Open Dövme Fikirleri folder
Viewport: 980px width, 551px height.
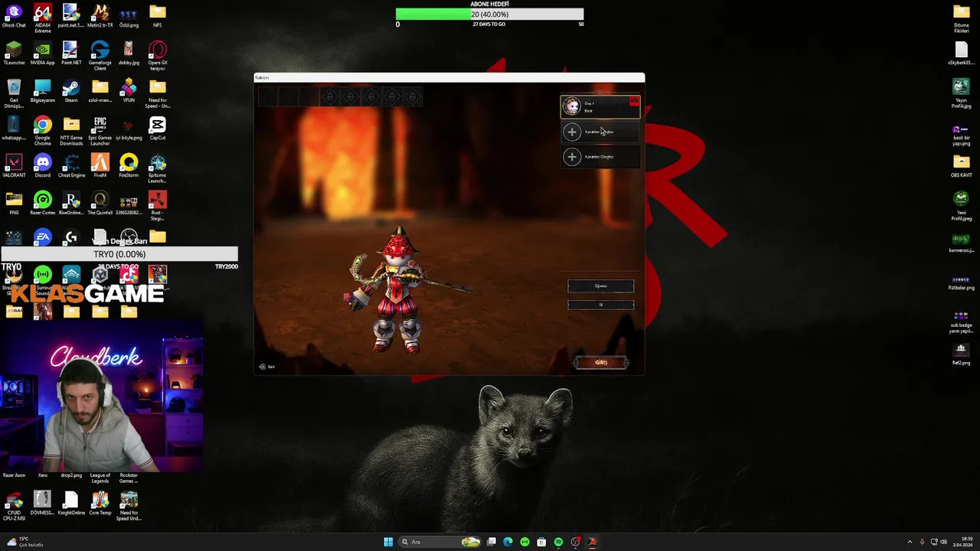tap(962, 18)
